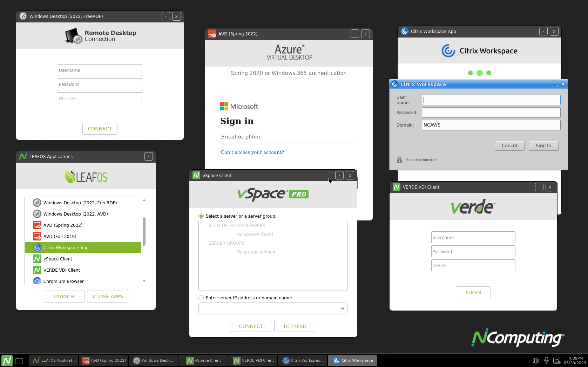Screen dimensions: 588x367
Task: Switch to LEAFOS Applications taskbar item
Action: coord(54,360)
